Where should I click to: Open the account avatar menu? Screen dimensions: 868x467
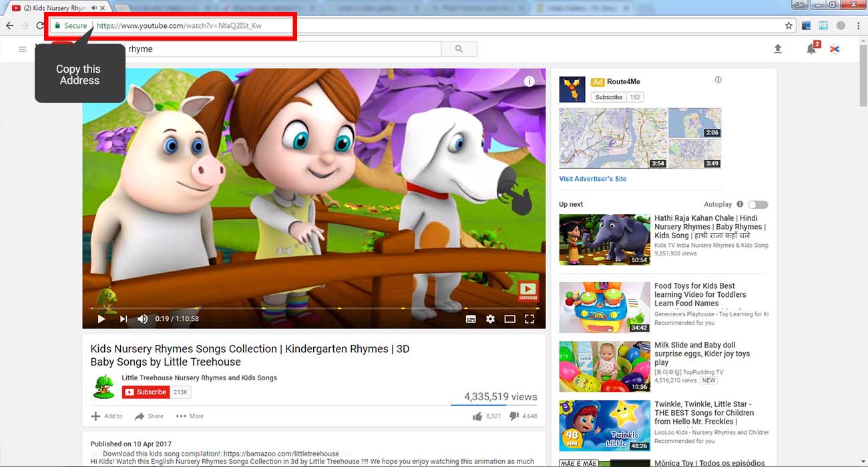(x=835, y=49)
